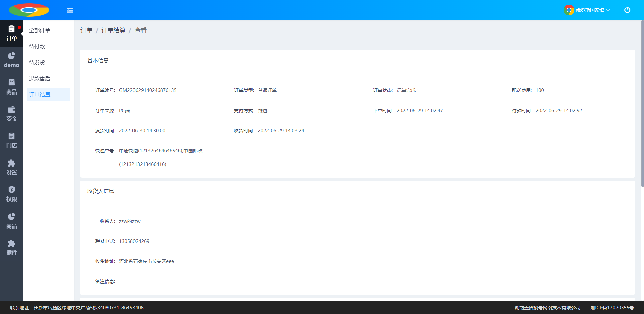Expand the 俄罗斯国家馆 account dropdown arrow
The width and height of the screenshot is (644, 314).
click(x=608, y=10)
